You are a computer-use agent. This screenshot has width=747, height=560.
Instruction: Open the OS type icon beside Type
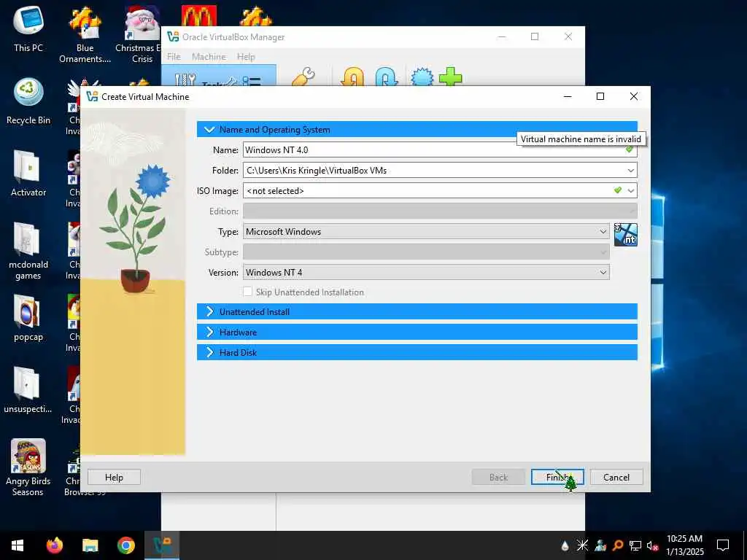point(625,235)
